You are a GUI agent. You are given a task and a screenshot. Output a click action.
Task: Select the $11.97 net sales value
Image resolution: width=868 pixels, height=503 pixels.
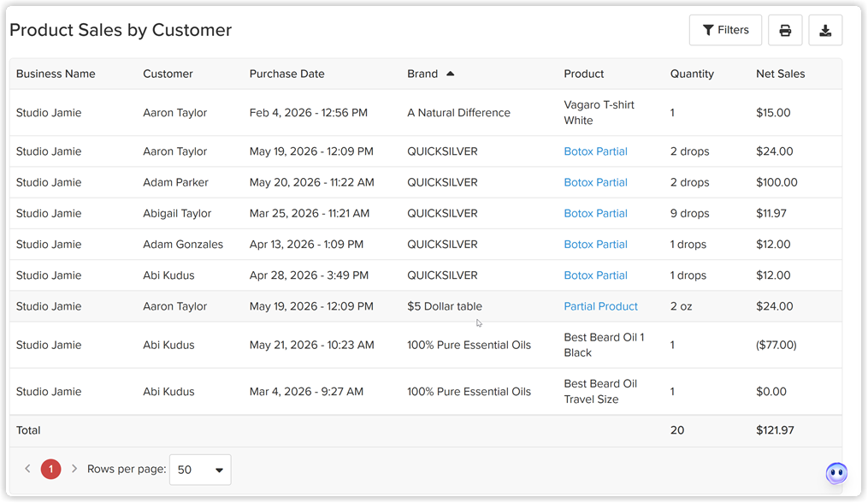click(x=771, y=213)
